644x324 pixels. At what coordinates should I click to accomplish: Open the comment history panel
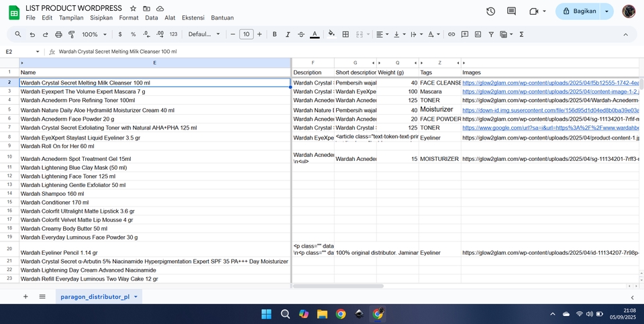511,11
